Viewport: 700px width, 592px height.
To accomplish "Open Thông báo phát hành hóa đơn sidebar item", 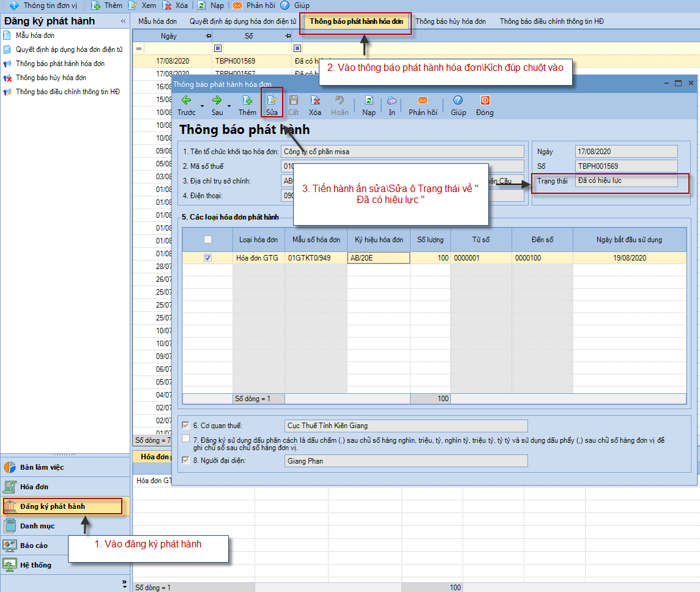I will coord(60,64).
